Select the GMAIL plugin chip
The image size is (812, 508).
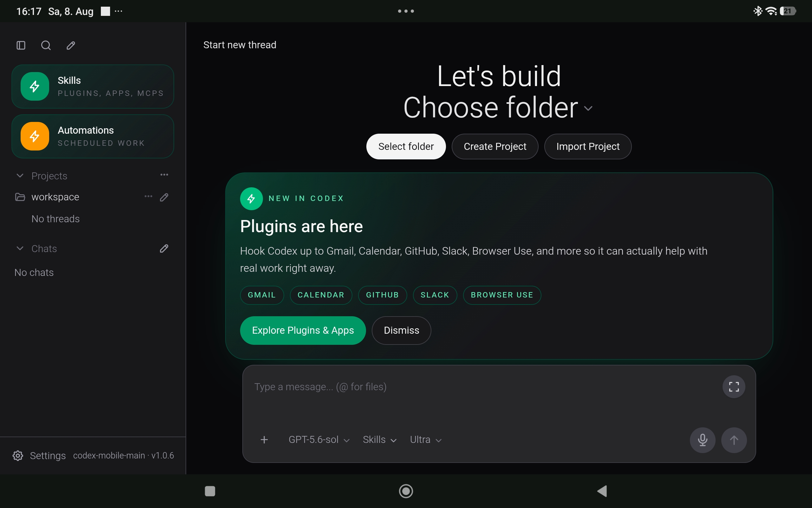pyautogui.click(x=262, y=295)
